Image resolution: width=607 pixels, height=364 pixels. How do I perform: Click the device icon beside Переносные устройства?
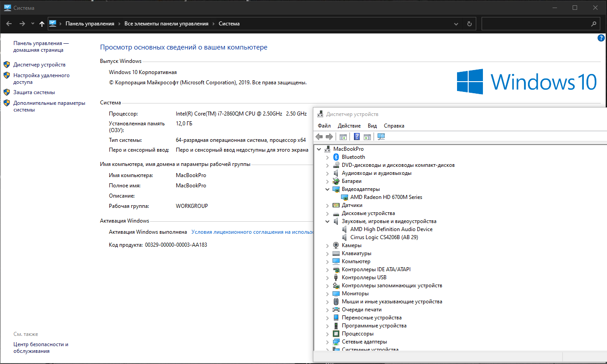(336, 318)
